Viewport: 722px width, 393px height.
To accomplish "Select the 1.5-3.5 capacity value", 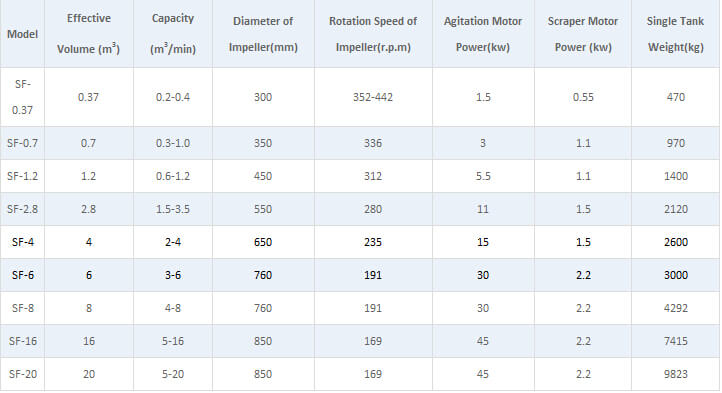I will click(x=173, y=209).
